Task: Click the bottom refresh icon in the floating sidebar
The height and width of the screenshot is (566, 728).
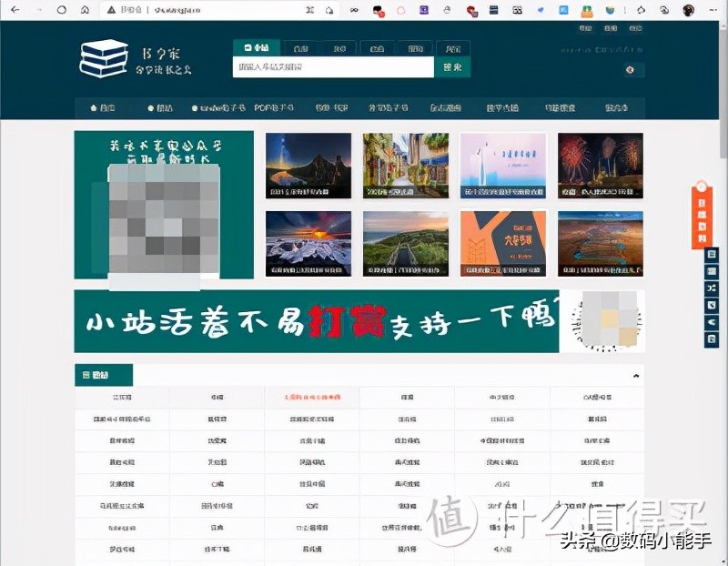Action: 711,338
